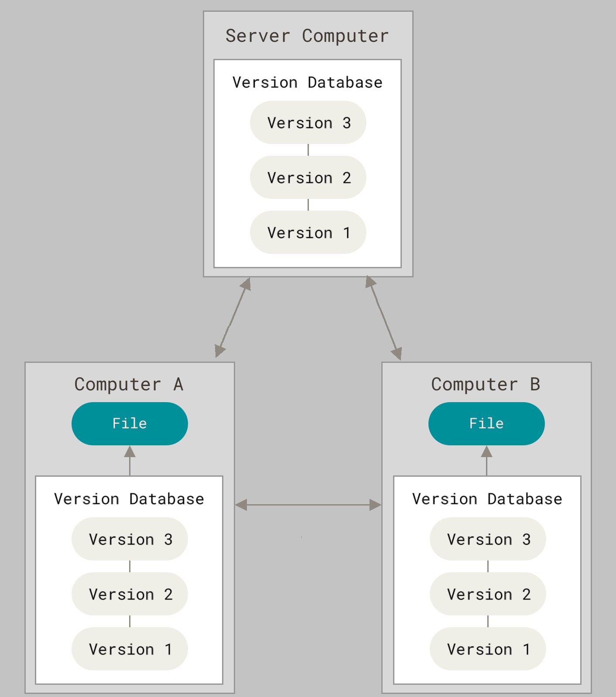The image size is (616, 697).
Task: Select Version 2 in Server Computer database
Action: click(x=308, y=178)
